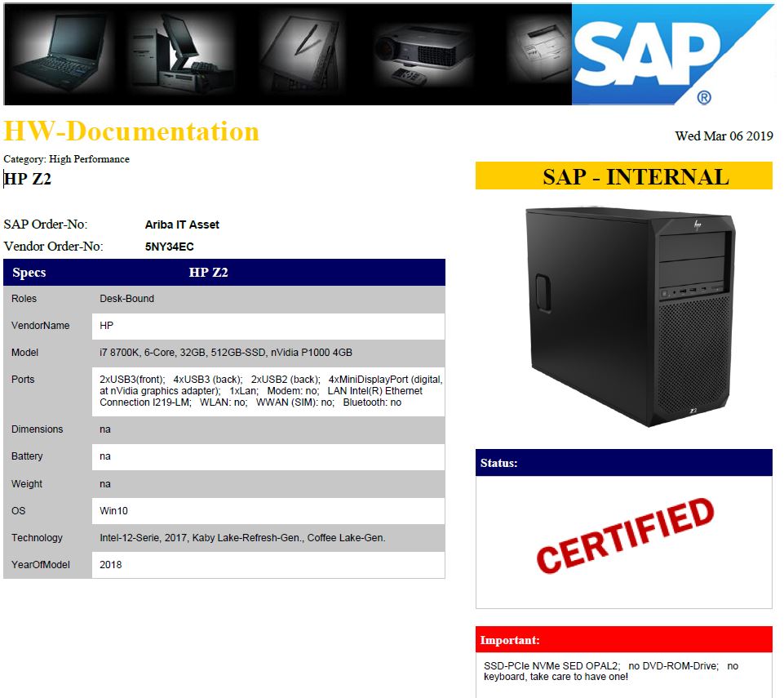Click the Roles row label
This screenshot has width=784, height=698.
point(24,299)
